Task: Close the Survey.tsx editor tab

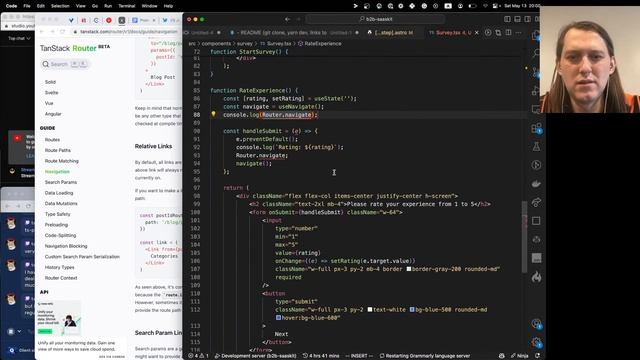Action: tap(477, 32)
